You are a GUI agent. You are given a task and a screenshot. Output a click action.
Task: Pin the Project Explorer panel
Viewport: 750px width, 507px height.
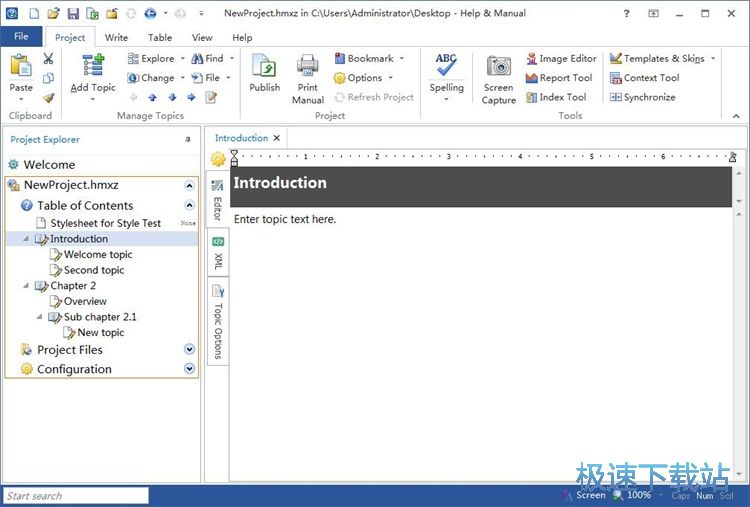pyautogui.click(x=188, y=140)
